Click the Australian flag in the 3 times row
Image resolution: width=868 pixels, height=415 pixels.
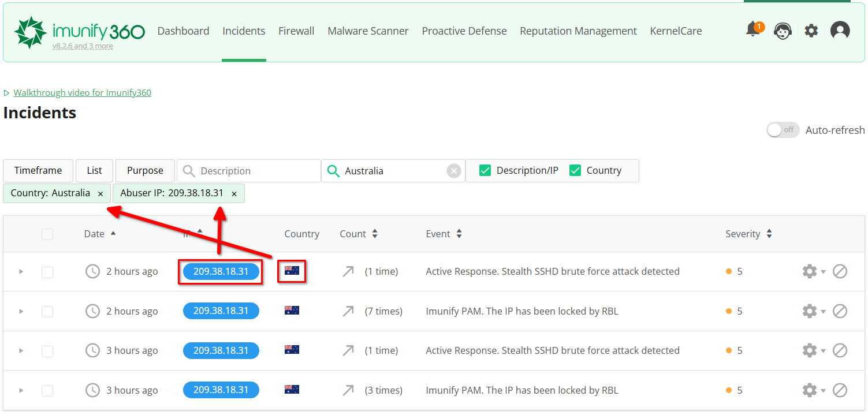point(292,390)
